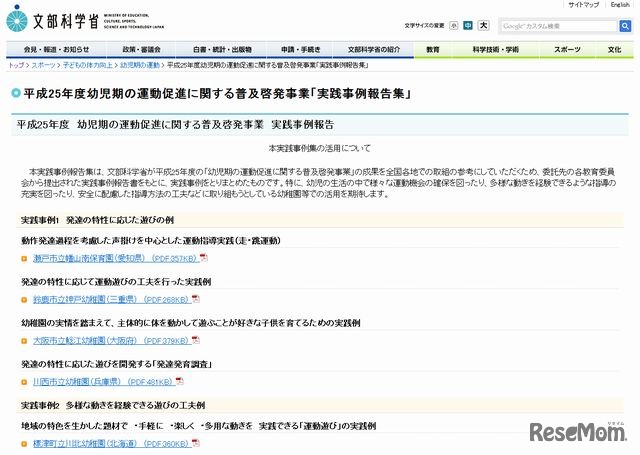This screenshot has height=455, width=640.
Task: Go to the 教育 tab
Action: click(x=433, y=50)
